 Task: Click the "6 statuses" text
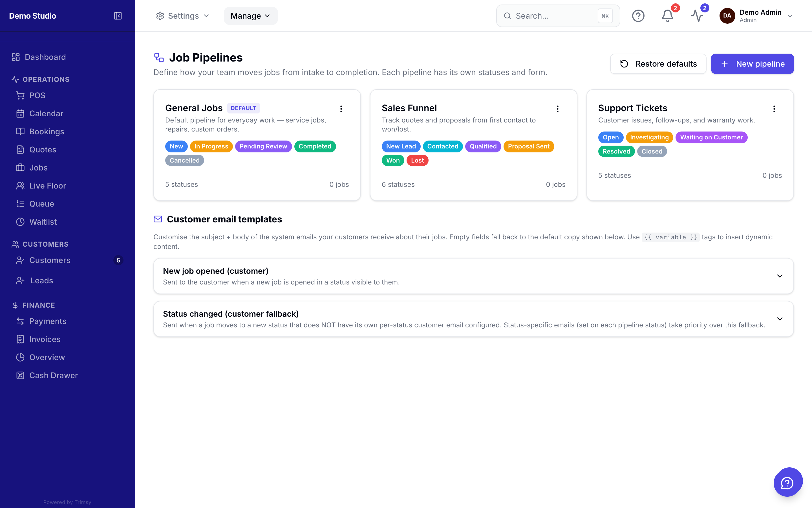click(398, 185)
